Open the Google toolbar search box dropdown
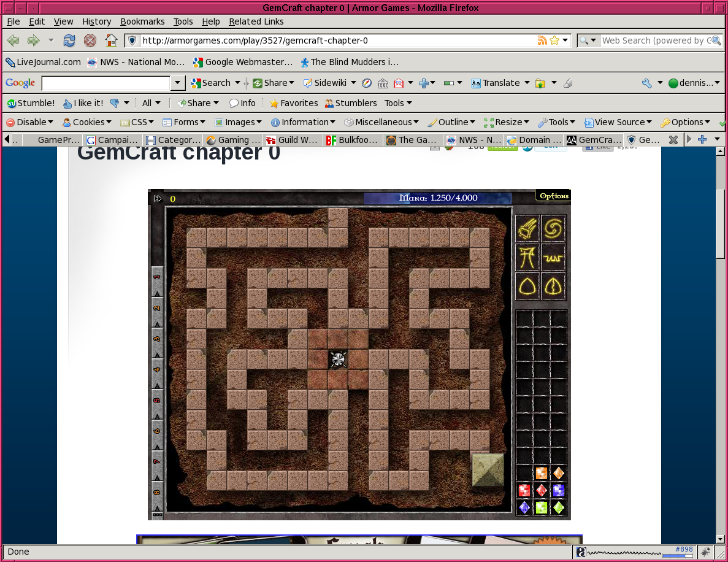 [x=178, y=83]
